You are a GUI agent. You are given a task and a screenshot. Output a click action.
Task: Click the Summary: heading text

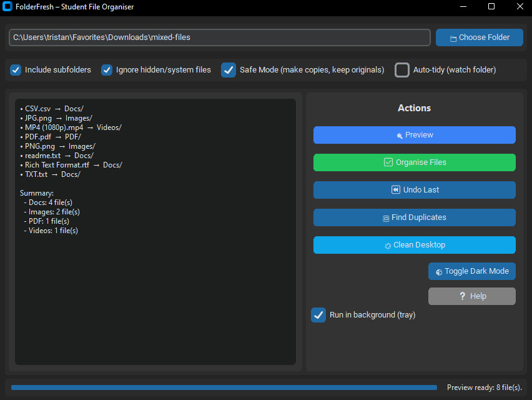click(37, 193)
